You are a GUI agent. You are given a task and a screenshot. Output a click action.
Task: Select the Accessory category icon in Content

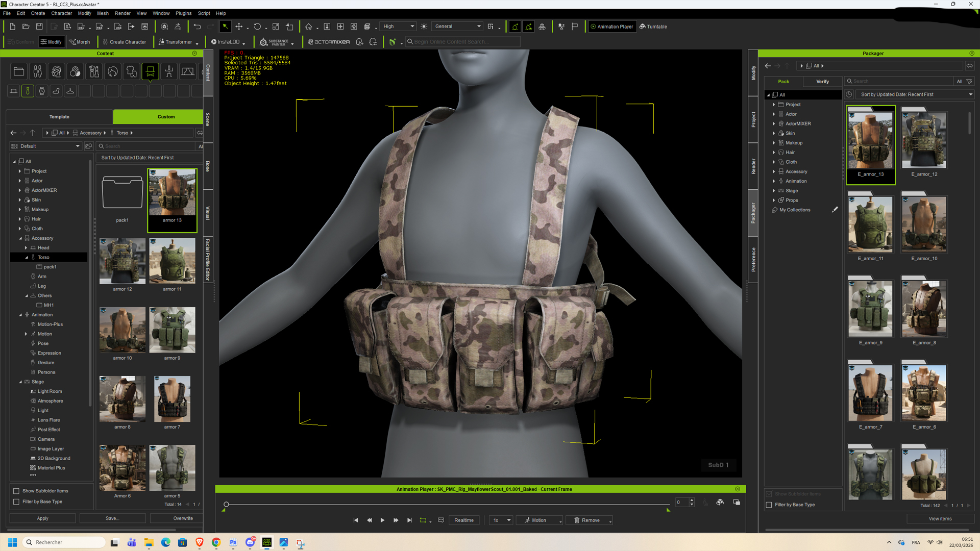point(150,72)
